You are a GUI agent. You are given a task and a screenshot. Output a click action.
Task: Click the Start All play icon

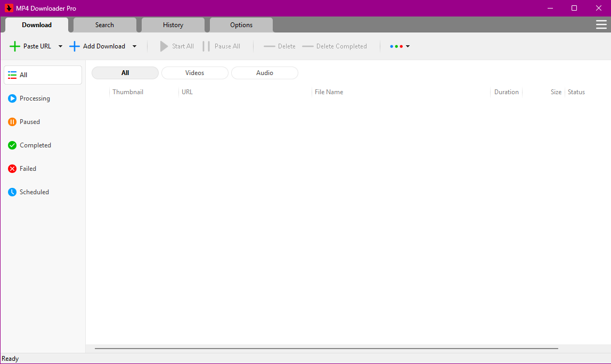tap(164, 46)
